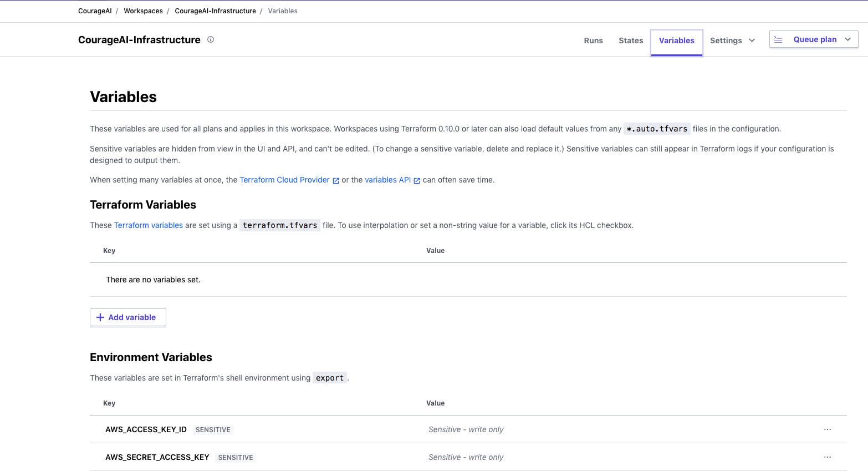Click the Add variable button
868x471 pixels.
click(x=128, y=317)
